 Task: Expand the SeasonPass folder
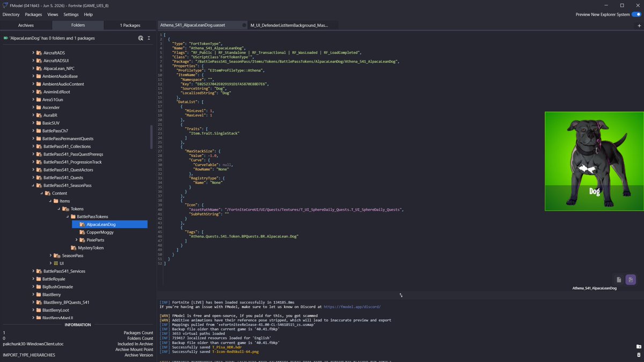(x=50, y=255)
